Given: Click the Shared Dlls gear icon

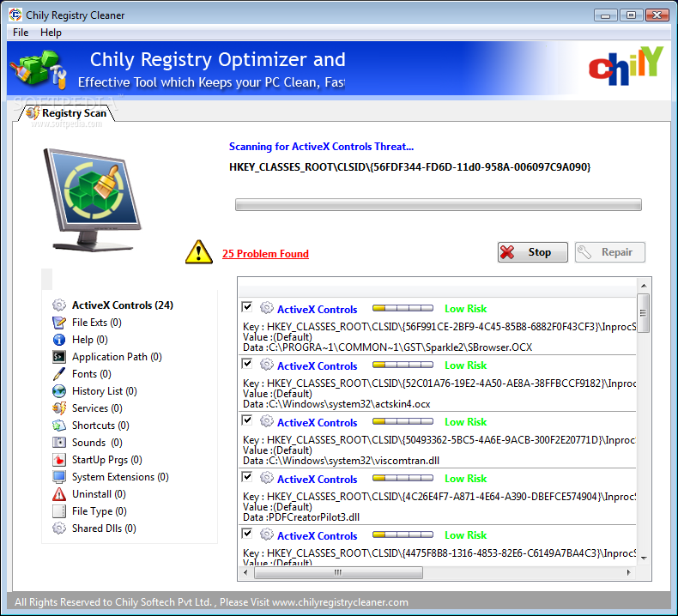Looking at the screenshot, I should pos(59,528).
